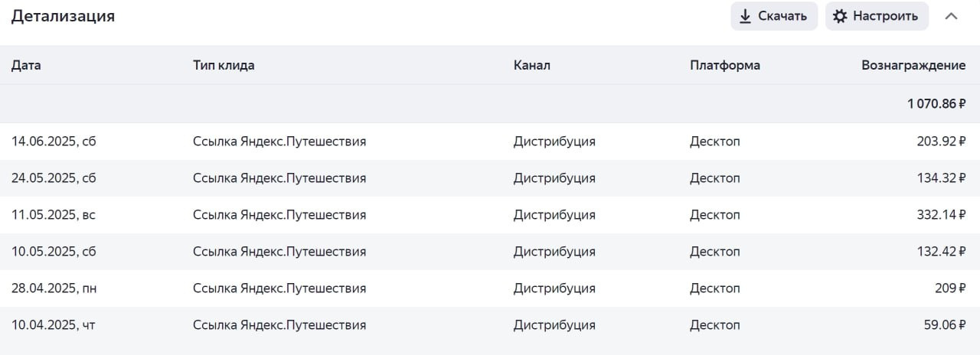This screenshot has height=355, width=980.
Task: Click the download arrow icon
Action: click(x=745, y=16)
